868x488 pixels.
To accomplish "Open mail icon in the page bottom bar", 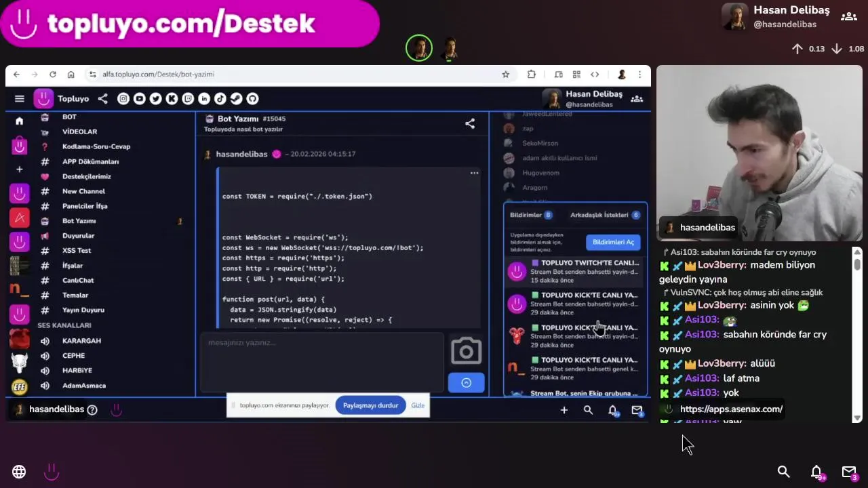I will pos(637,410).
